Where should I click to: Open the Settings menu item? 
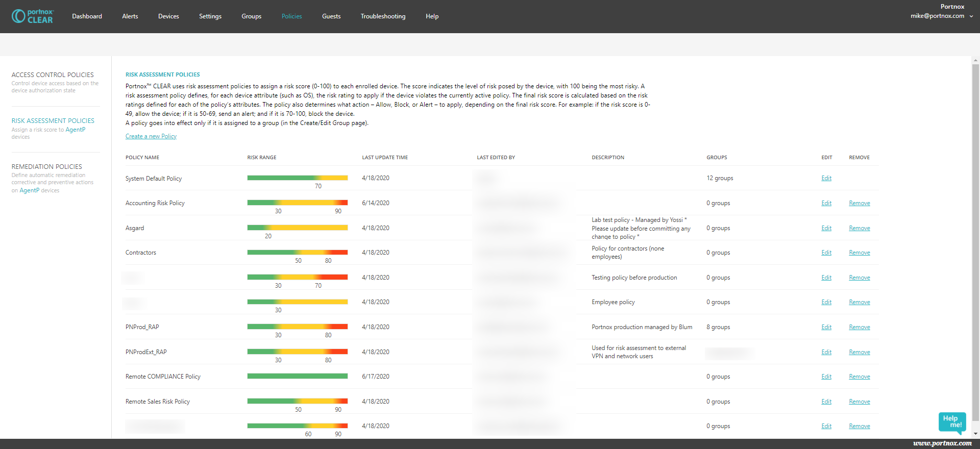[x=210, y=16]
